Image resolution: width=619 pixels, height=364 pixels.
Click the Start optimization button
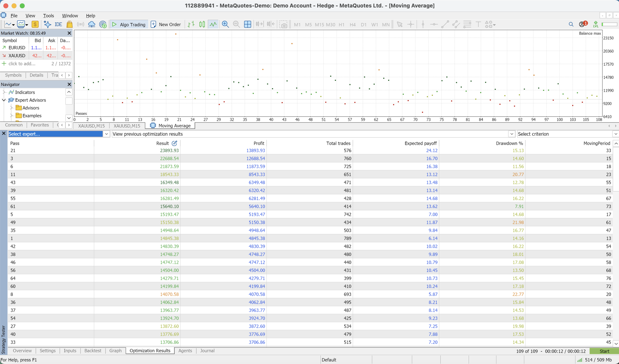[x=604, y=351]
